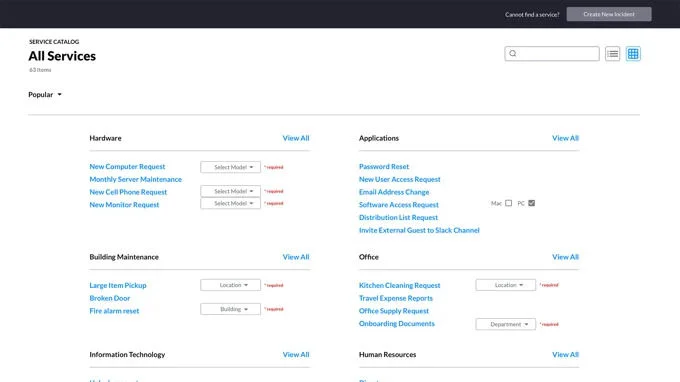Click the search magnifier icon
Screen dimensions: 680x382
[x=513, y=53]
